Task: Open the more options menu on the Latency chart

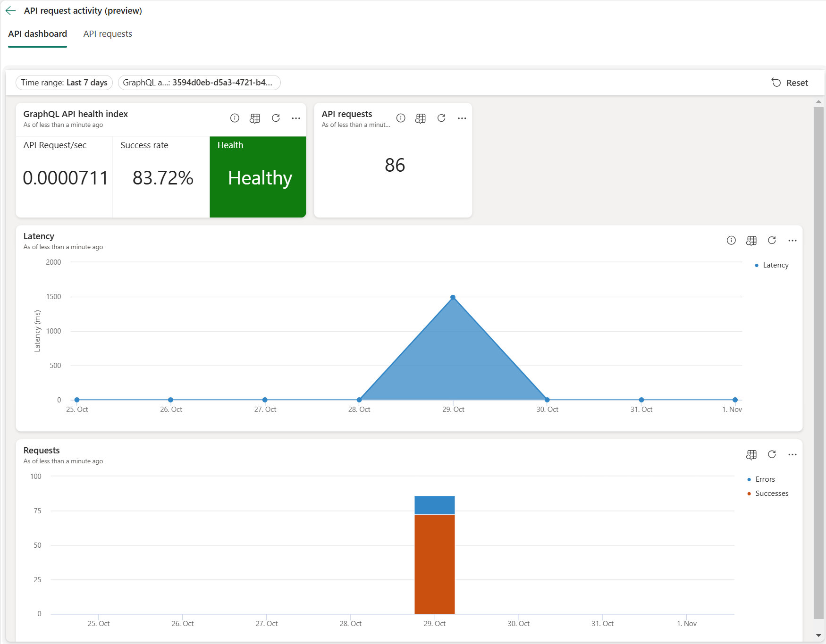Action: coord(792,240)
